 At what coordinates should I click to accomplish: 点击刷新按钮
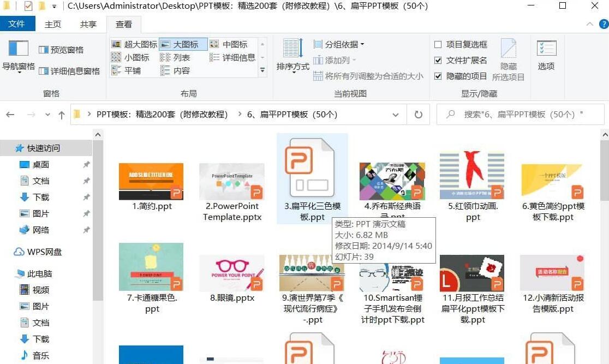pyautogui.click(x=417, y=115)
